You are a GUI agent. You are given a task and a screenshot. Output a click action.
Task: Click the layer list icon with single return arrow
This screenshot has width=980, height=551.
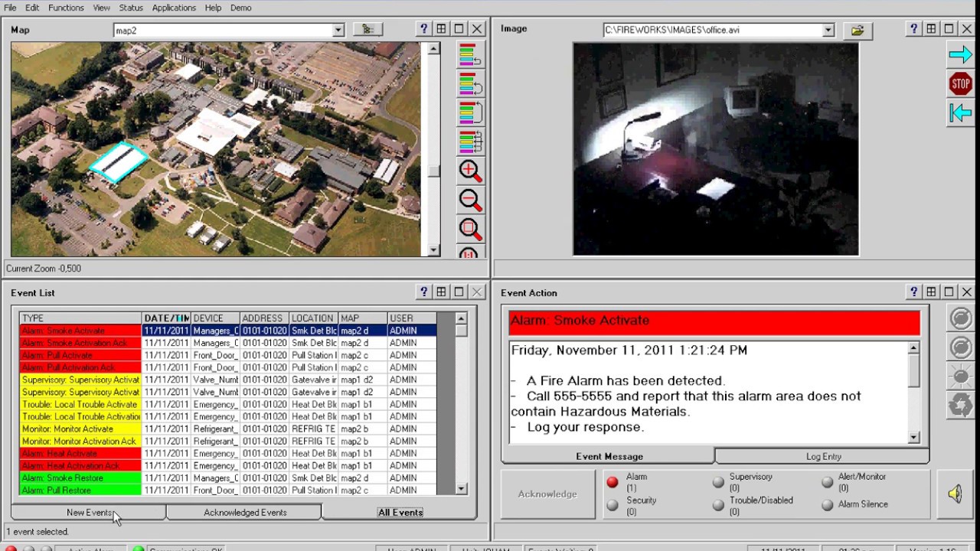470,55
